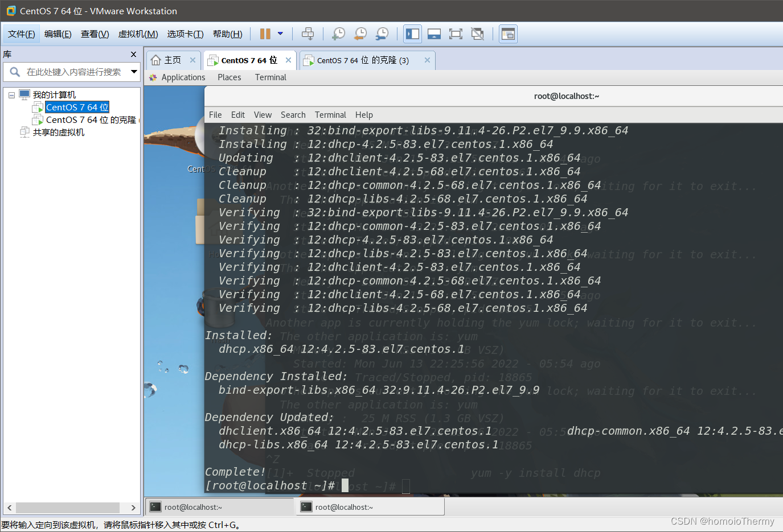Switch to Unity mode
Screen dimensions: 783x532
tap(477, 34)
